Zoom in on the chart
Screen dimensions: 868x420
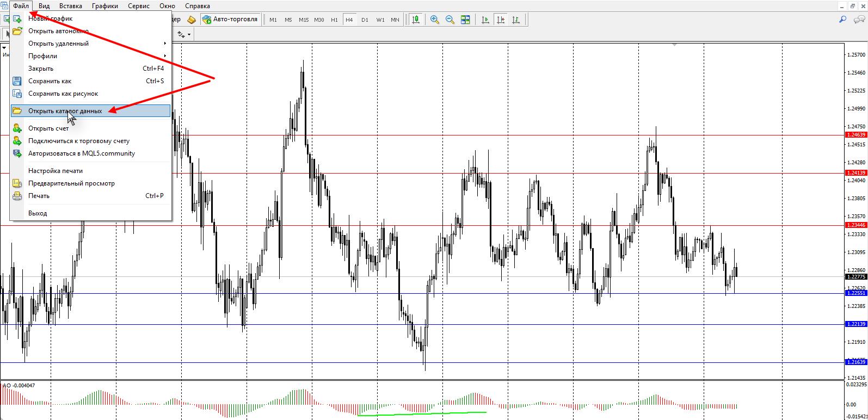[435, 20]
